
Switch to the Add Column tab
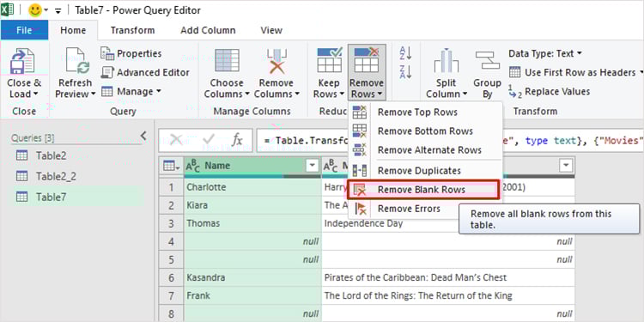(209, 30)
